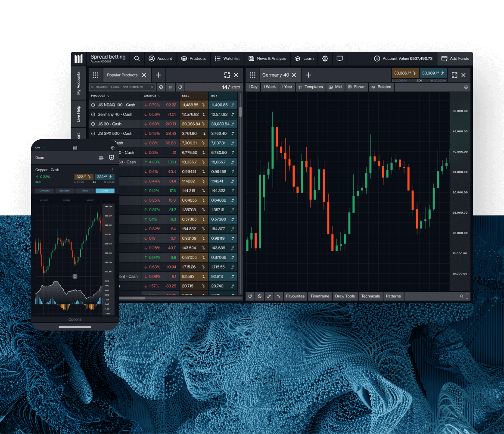
Task: Click the account value info icon
Action: (377, 59)
